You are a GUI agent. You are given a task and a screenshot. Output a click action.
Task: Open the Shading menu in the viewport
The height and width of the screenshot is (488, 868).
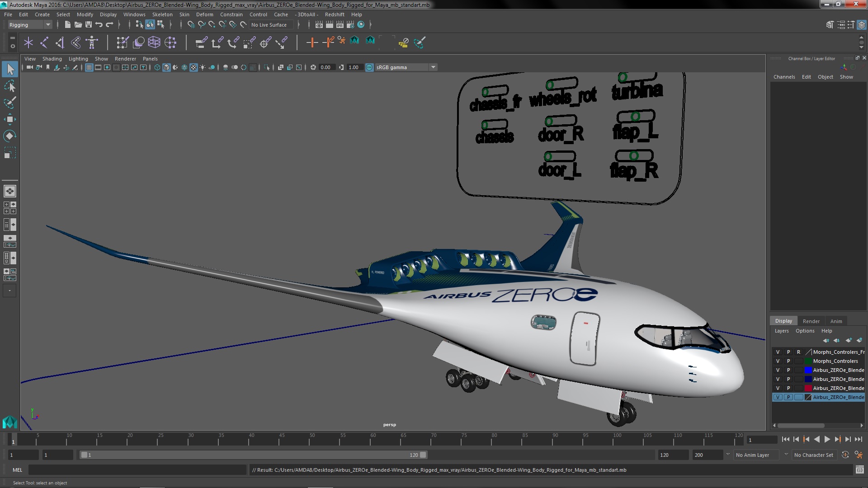(52, 59)
